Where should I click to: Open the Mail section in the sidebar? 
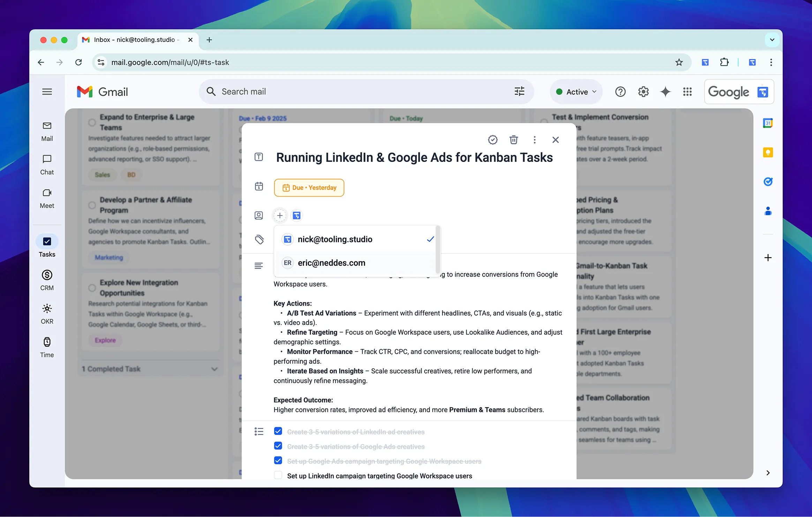coord(47,131)
